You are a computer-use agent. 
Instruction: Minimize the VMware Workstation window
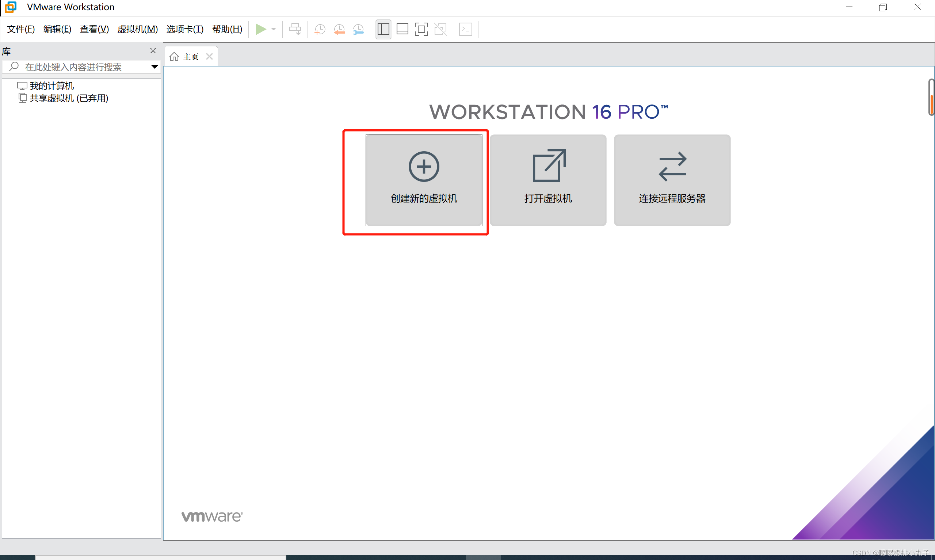tap(850, 7)
